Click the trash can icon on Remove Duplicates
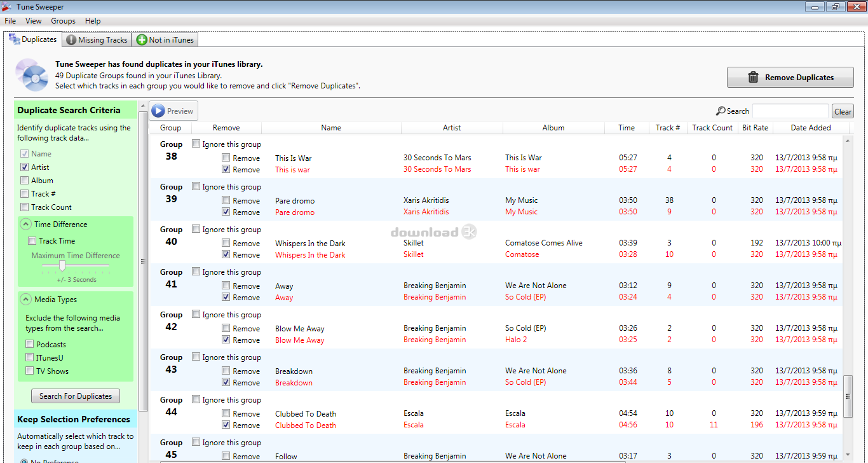Viewport: 868px width, 463px height. (x=753, y=77)
